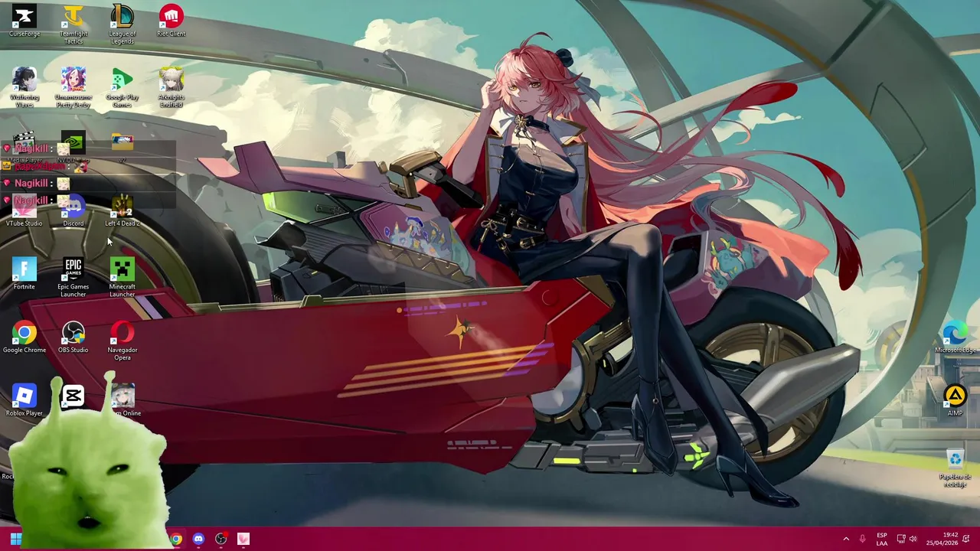Show hidden system tray icons
The height and width of the screenshot is (551, 980).
(x=846, y=539)
